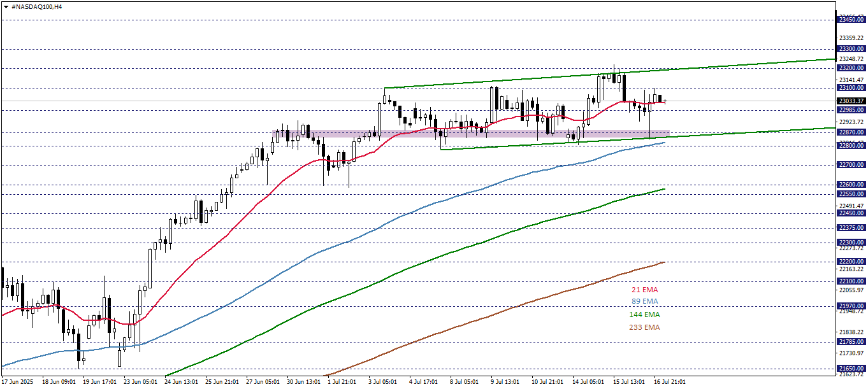The height and width of the screenshot is (389, 868).
Task: Select the 144 EMA legend label
Action: [x=646, y=315]
